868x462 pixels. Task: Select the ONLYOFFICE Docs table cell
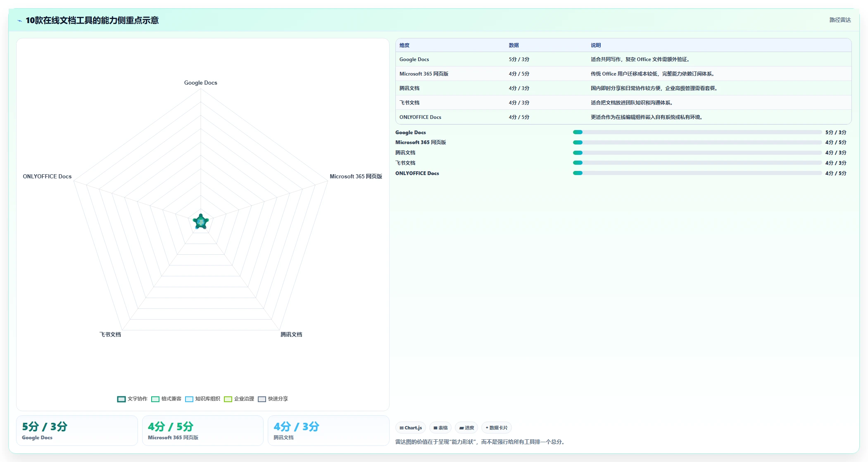[x=420, y=117]
